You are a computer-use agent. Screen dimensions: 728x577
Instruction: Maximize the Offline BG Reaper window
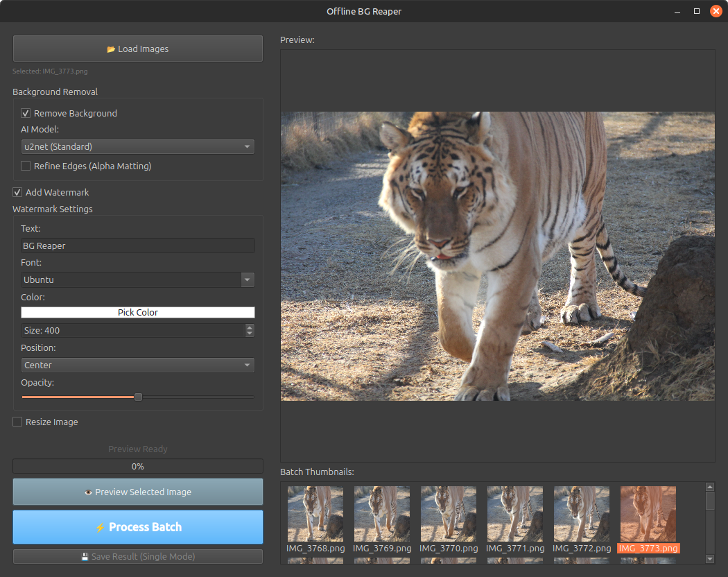click(697, 11)
